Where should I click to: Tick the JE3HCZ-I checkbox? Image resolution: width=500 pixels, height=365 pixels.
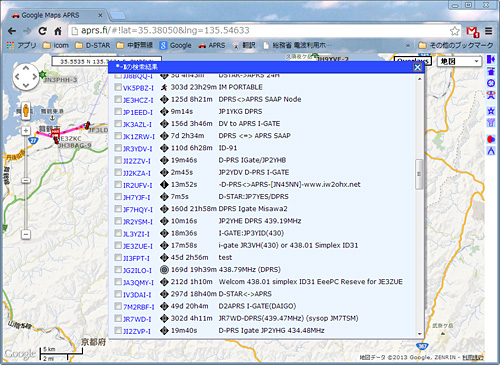[118, 99]
